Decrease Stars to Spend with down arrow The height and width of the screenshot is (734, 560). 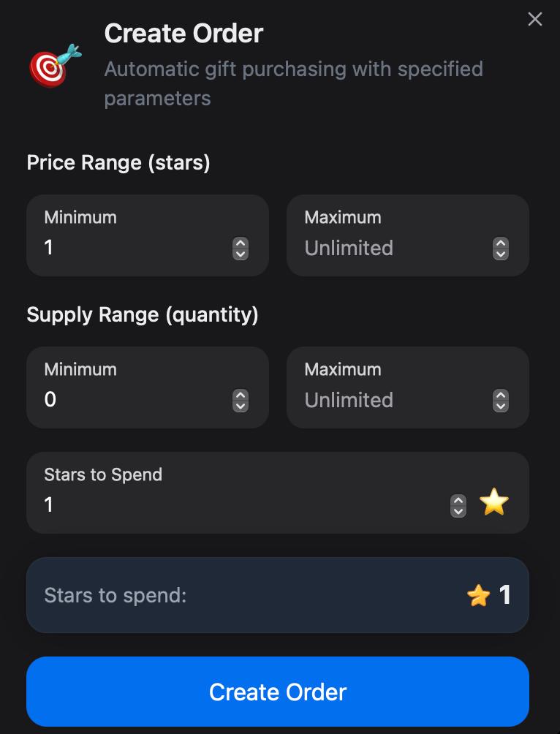(x=458, y=512)
